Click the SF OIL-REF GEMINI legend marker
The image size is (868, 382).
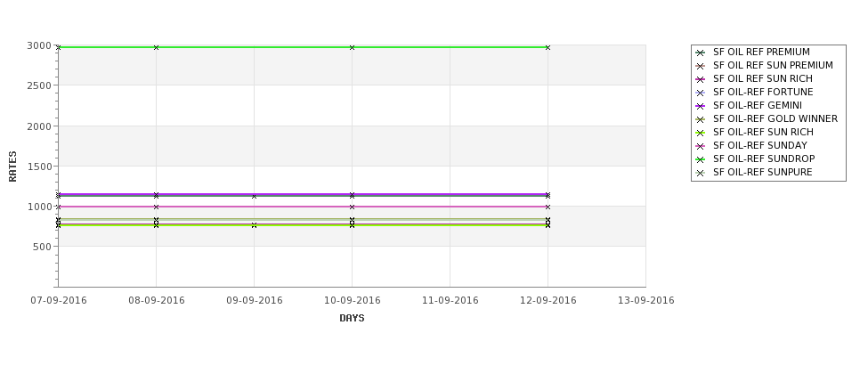(x=701, y=106)
